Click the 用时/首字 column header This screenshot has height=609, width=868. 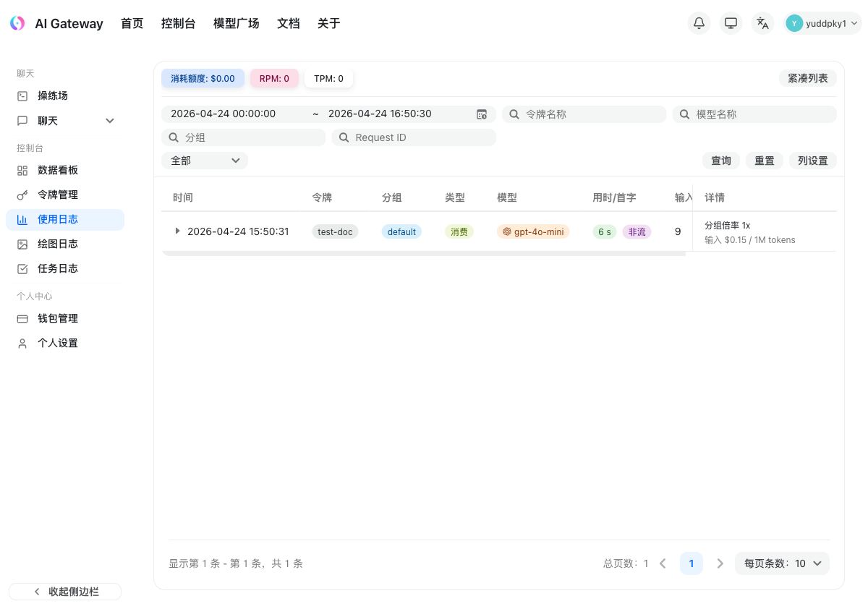coord(614,197)
